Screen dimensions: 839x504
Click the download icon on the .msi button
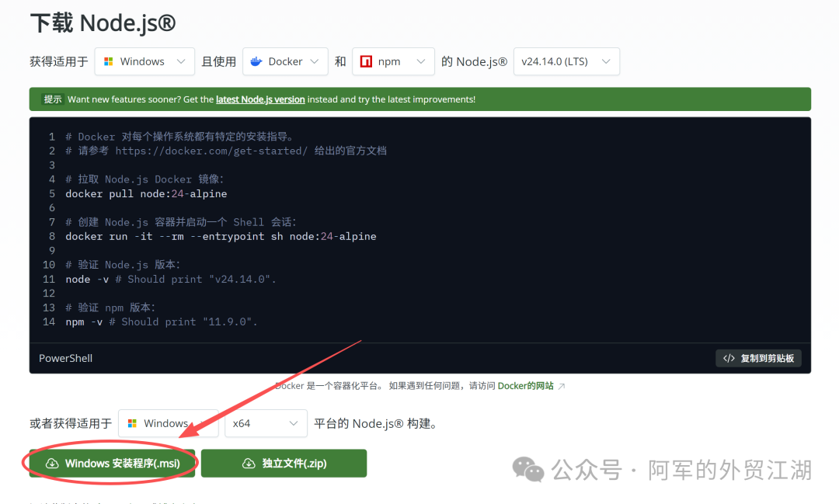pyautogui.click(x=52, y=464)
